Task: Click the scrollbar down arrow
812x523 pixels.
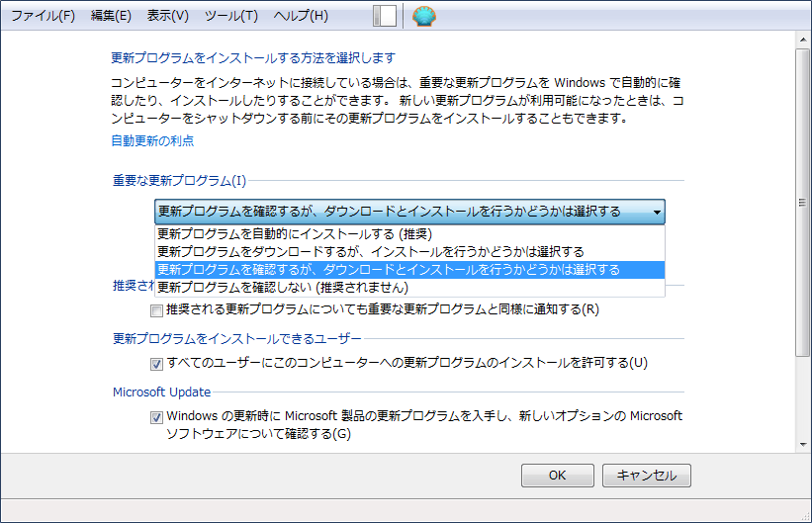Action: 803,444
